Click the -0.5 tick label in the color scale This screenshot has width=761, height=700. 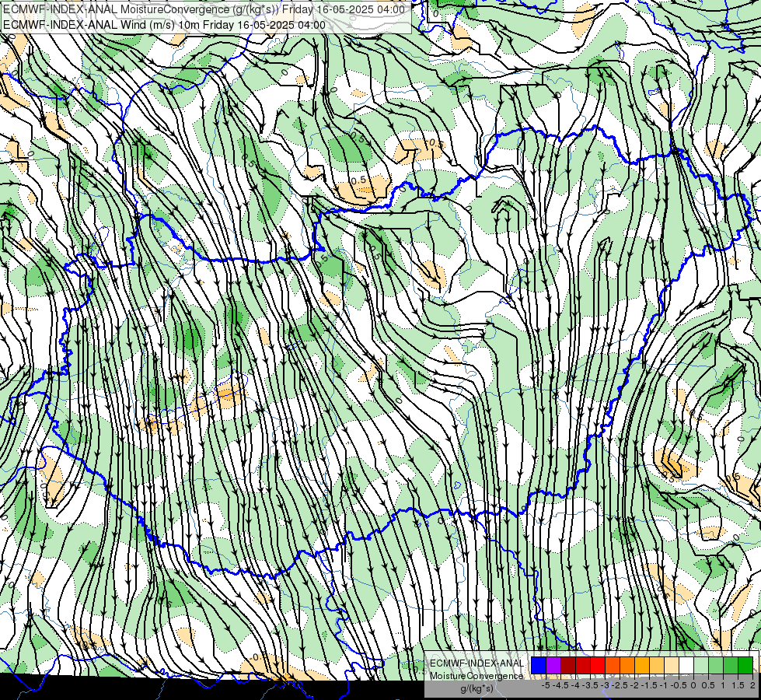[679, 685]
